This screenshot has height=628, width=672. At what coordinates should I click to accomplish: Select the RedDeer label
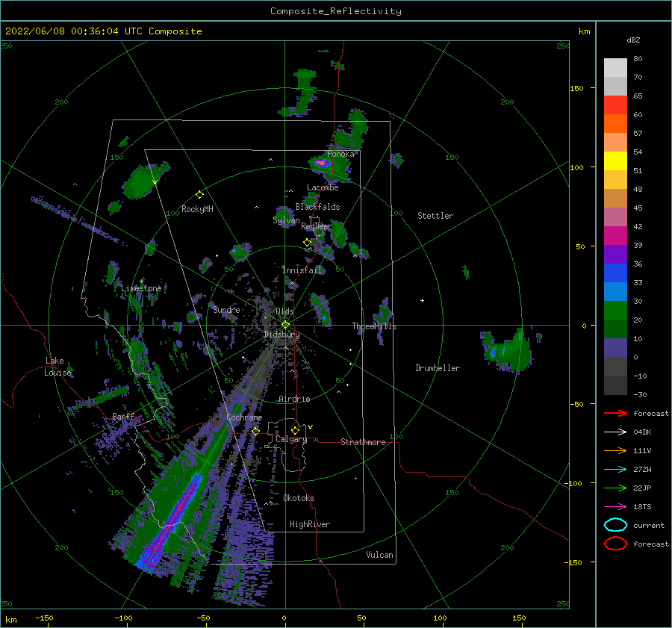pos(317,226)
